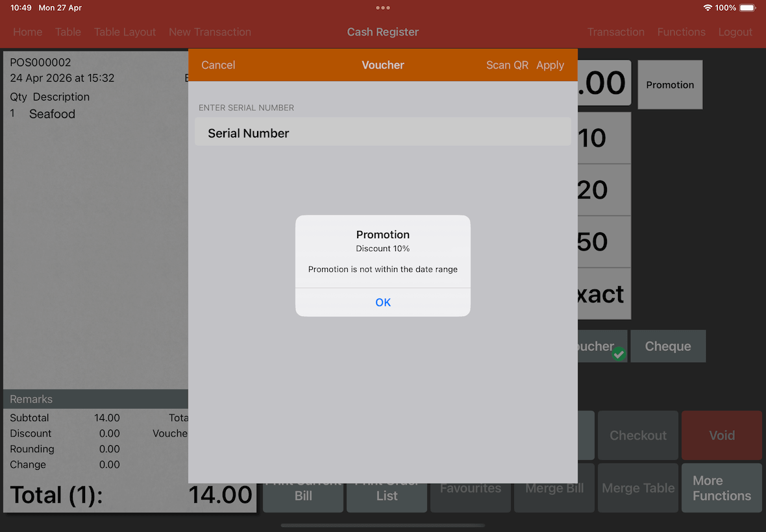Image resolution: width=766 pixels, height=532 pixels.
Task: Cancel the Voucher dialog
Action: point(218,65)
